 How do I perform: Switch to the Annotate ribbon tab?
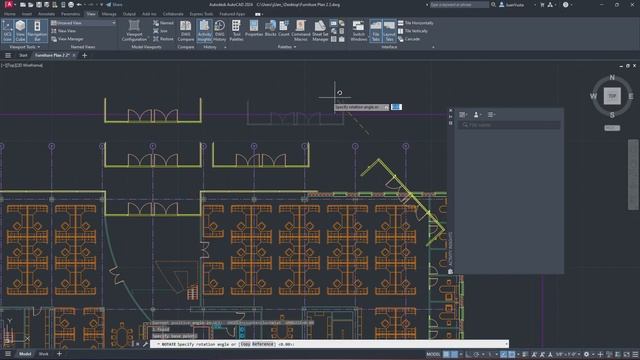pyautogui.click(x=47, y=14)
